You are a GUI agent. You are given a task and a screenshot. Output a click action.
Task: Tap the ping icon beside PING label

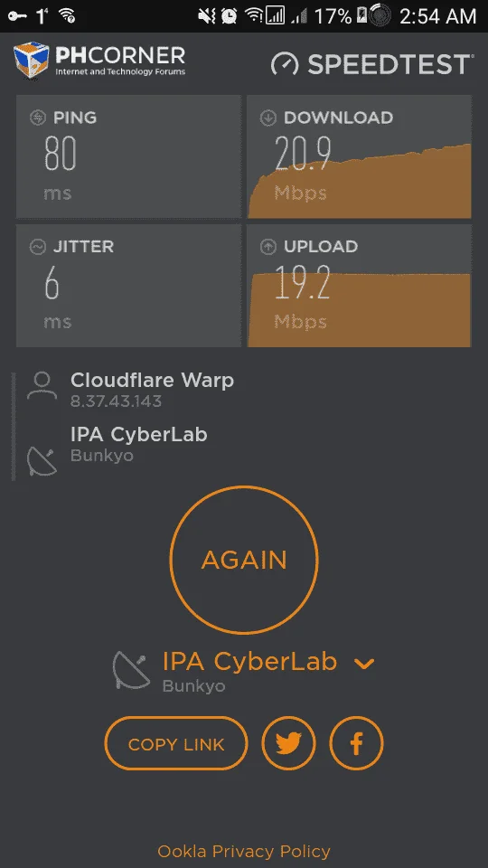(38, 118)
